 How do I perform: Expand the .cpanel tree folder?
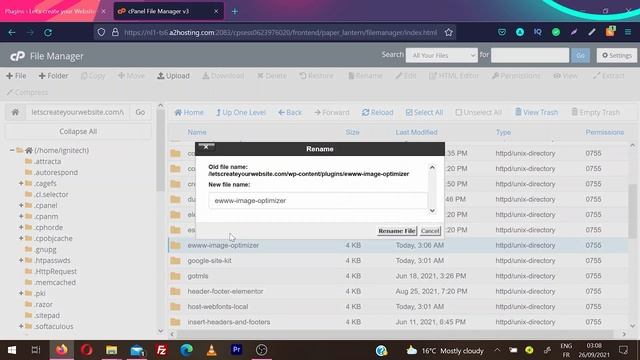click(x=21, y=205)
